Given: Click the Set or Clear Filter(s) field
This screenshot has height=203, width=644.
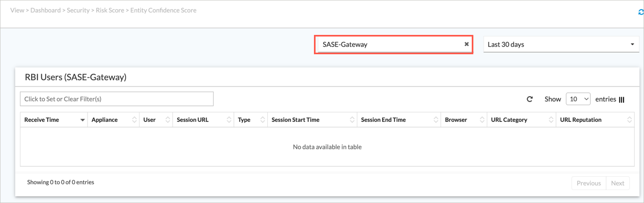Looking at the screenshot, I should pos(116,99).
